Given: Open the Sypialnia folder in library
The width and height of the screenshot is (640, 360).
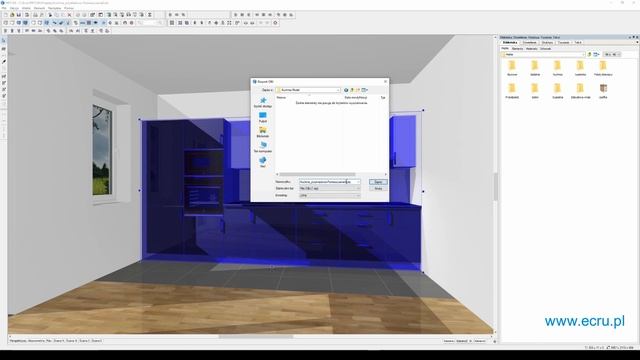Looking at the screenshot, I should click(558, 91).
